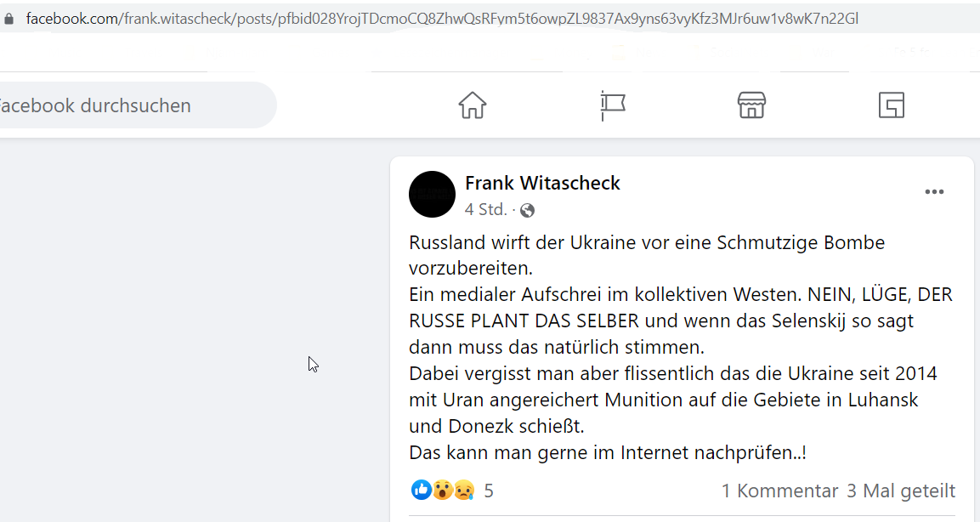Click the post text starting 'Russland wirft'

click(647, 255)
